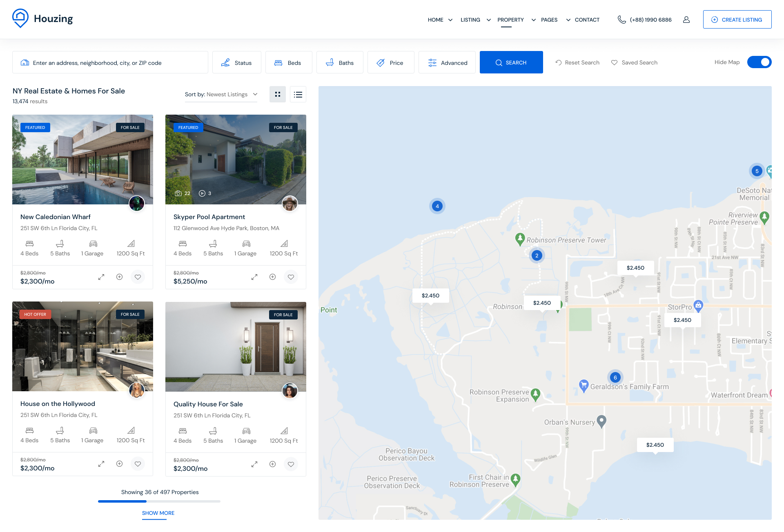Switch to list view layout
The image size is (784, 532).
tap(298, 94)
